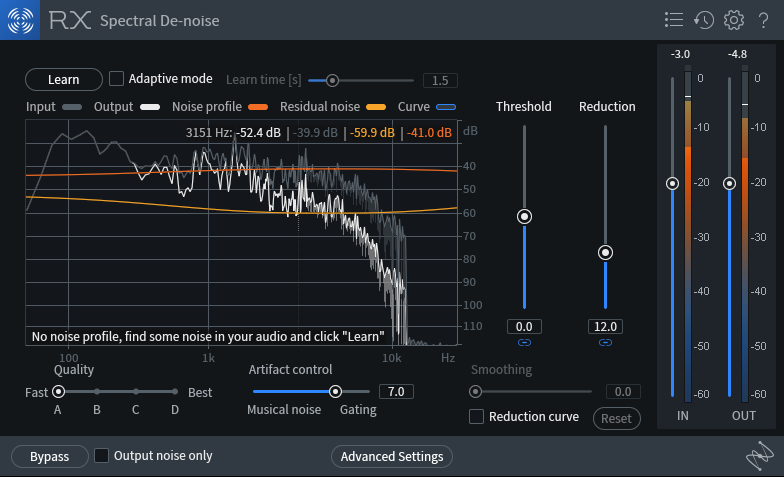784x477 pixels.
Task: Click the Threshold slider handle
Action: tap(524, 216)
